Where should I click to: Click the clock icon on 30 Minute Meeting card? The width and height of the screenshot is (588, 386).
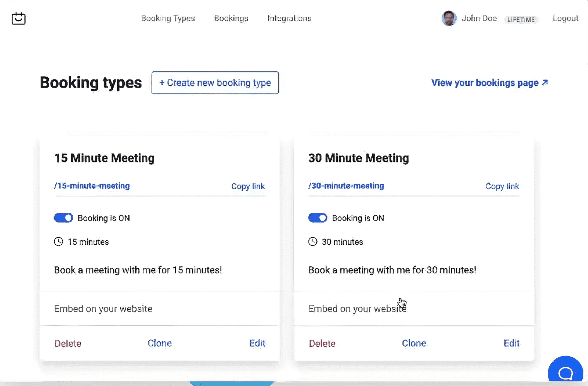point(313,242)
